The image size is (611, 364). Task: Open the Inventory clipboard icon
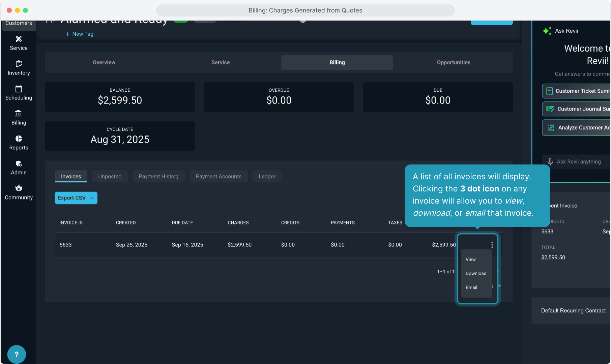pyautogui.click(x=19, y=64)
